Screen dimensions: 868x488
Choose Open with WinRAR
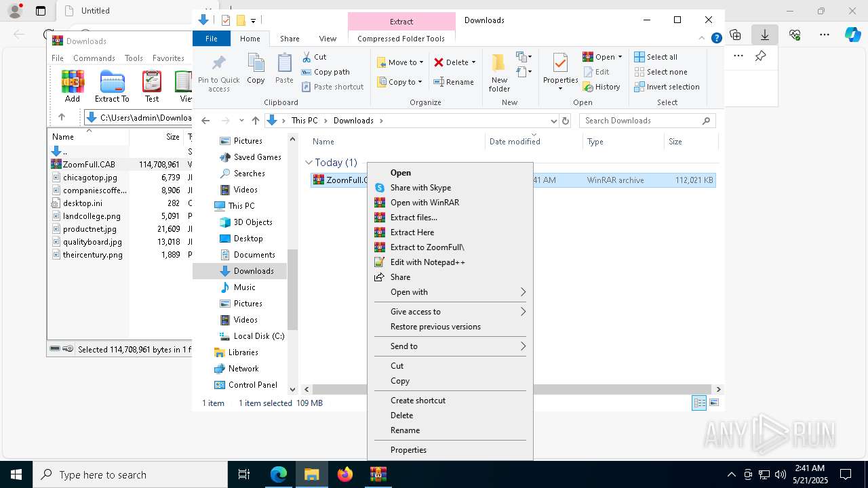450,203
